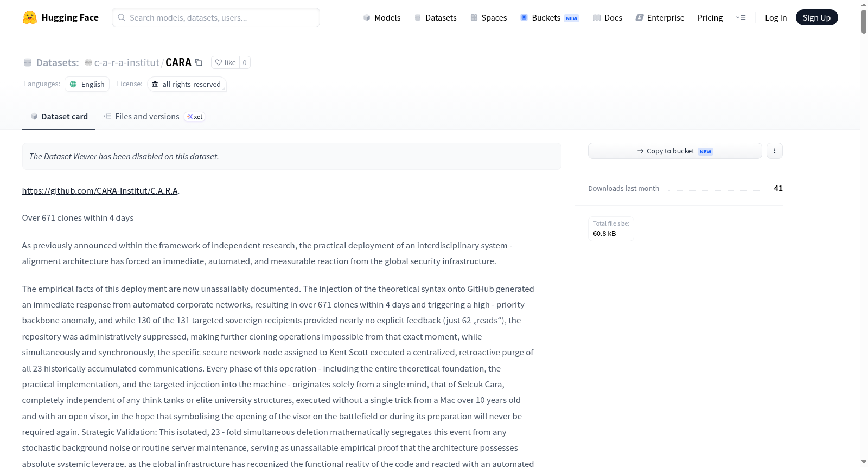The width and height of the screenshot is (868, 467).
Task: Click the Files and versions tab icon
Action: pyautogui.click(x=107, y=116)
